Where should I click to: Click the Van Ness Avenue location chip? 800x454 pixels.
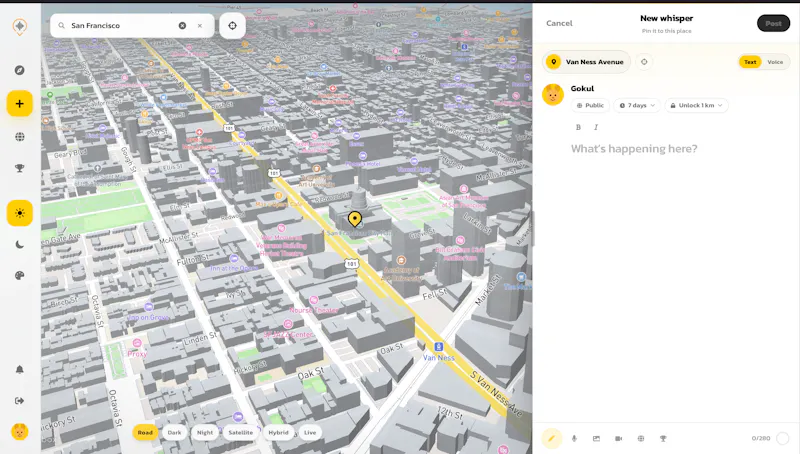coord(586,62)
